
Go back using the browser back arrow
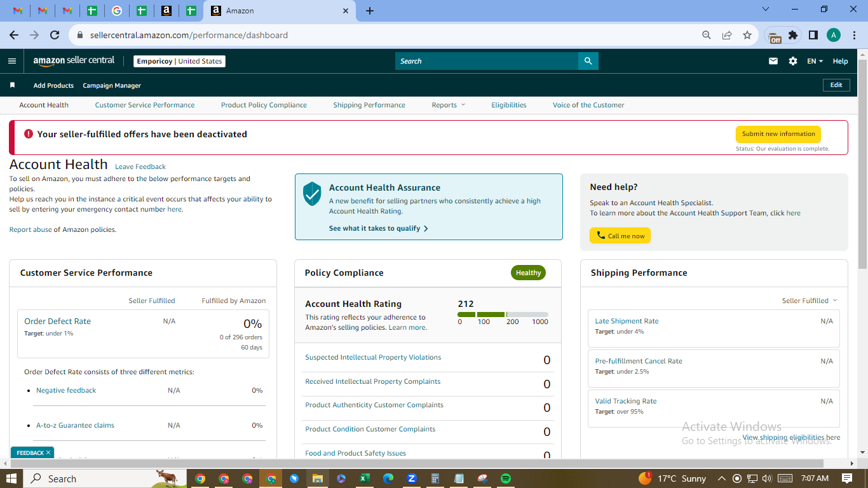tap(14, 35)
